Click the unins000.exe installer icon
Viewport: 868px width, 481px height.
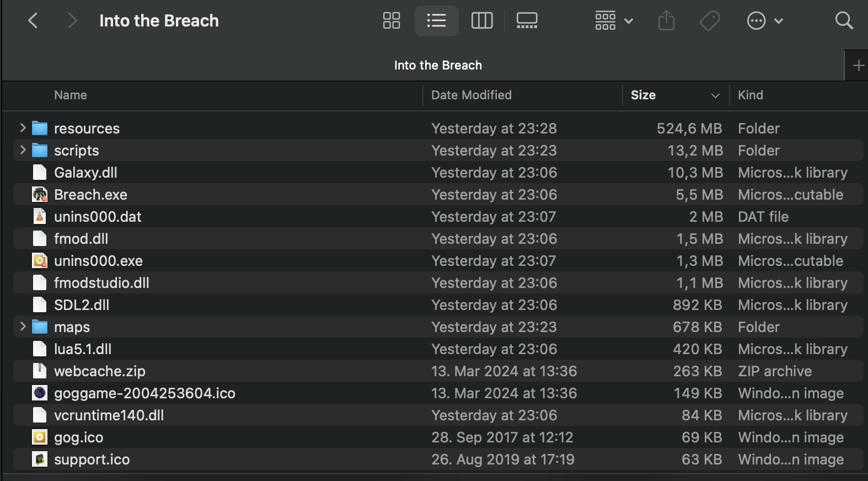point(40,260)
